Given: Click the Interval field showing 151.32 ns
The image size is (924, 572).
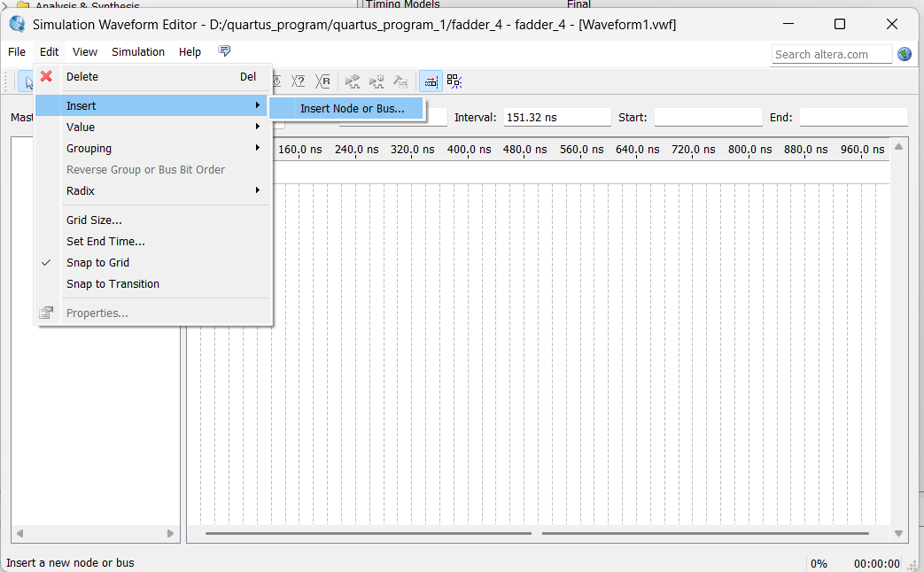Looking at the screenshot, I should 557,117.
